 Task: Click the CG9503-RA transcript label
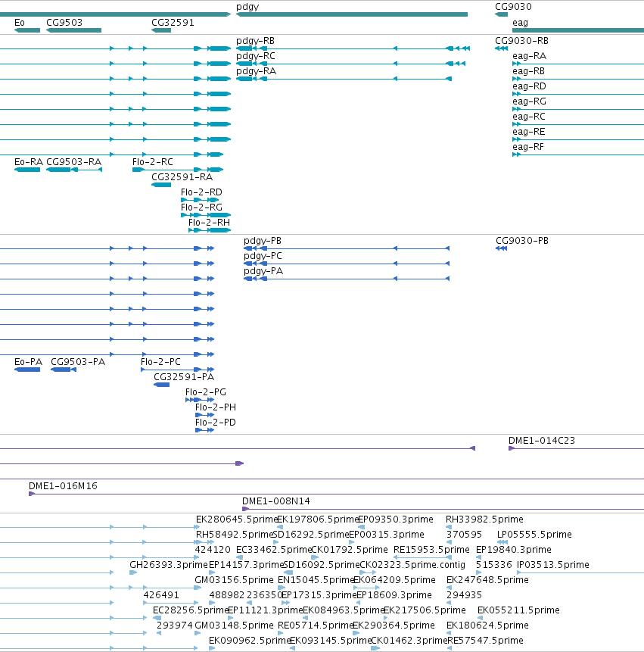(x=74, y=162)
